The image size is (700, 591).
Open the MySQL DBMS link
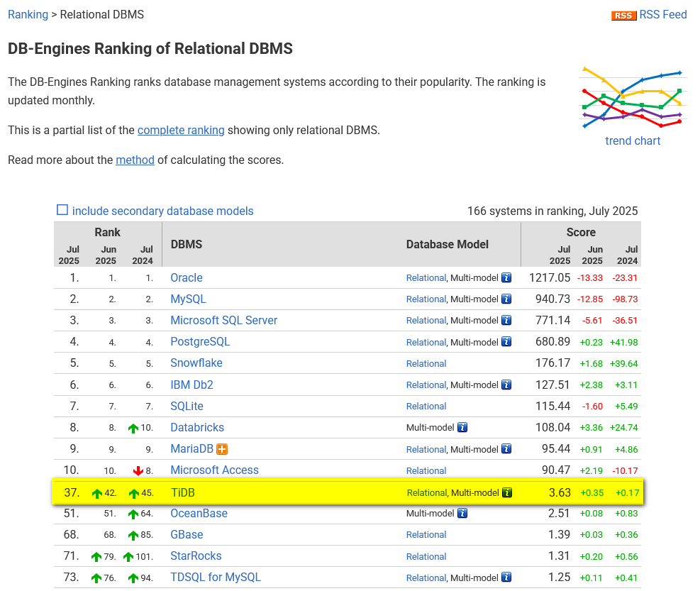click(x=189, y=299)
